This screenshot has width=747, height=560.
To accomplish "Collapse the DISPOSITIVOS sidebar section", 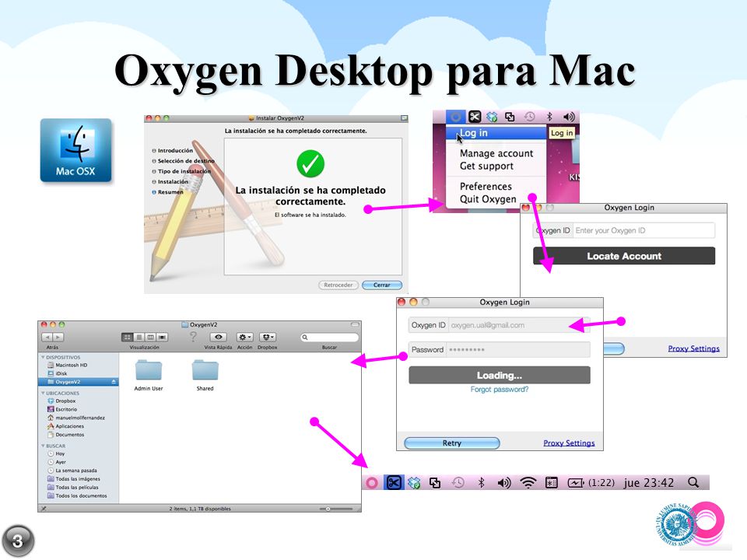I will (44, 357).
